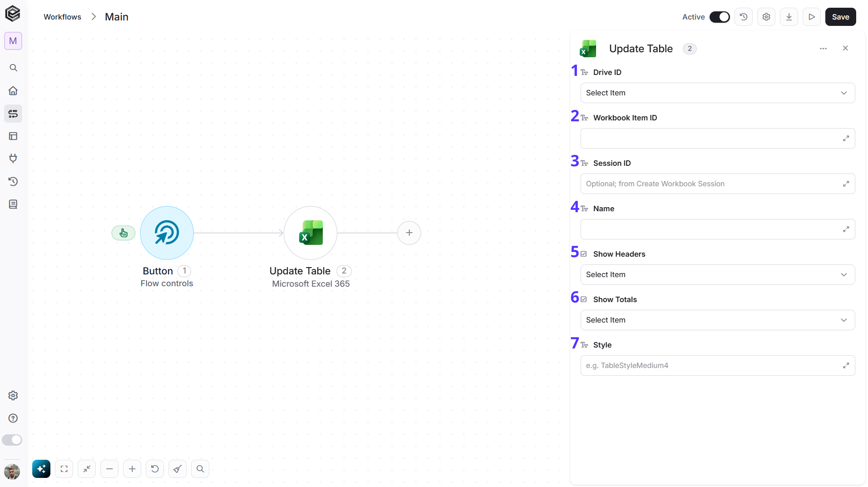Open version history in top toolbar

point(744,17)
